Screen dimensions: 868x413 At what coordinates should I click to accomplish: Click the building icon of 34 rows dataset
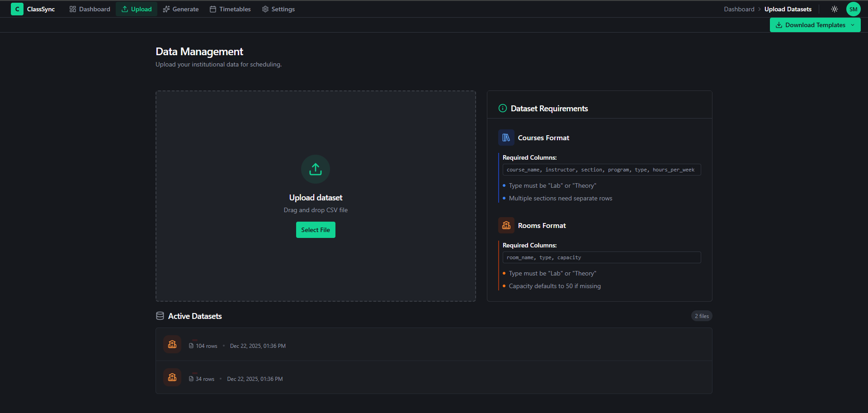pos(172,377)
